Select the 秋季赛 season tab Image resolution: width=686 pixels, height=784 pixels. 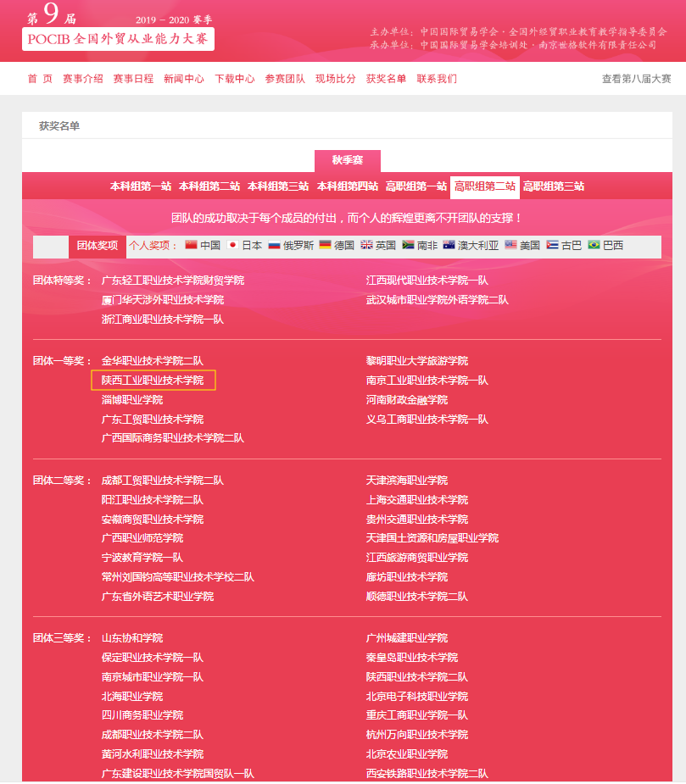347,160
